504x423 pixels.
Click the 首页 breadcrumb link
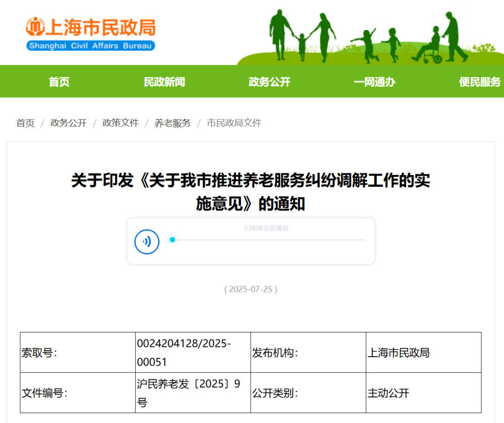click(26, 123)
